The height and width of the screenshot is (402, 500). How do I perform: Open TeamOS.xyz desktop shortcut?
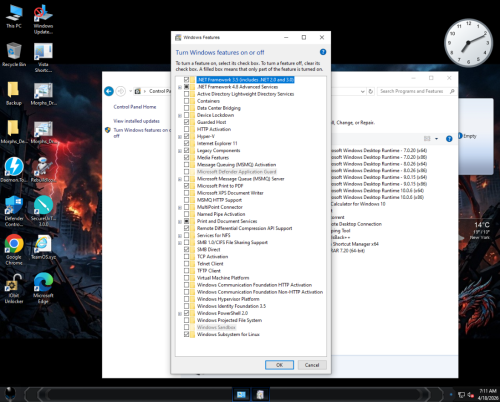click(43, 247)
